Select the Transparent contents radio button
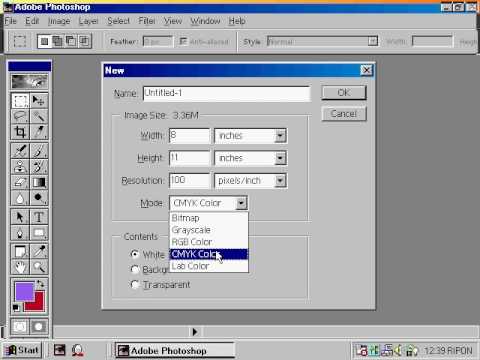 (135, 284)
